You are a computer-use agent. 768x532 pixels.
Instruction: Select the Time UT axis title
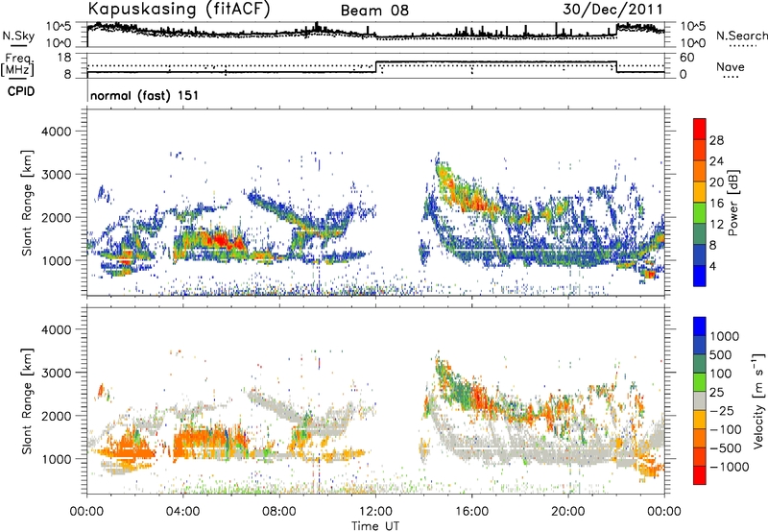tap(375, 526)
